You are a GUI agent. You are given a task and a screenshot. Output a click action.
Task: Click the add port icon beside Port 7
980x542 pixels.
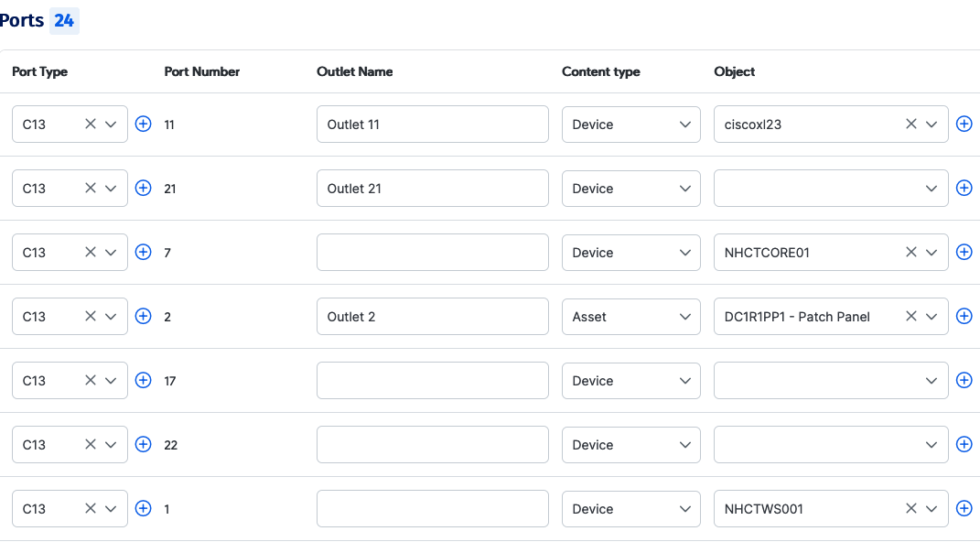143,252
